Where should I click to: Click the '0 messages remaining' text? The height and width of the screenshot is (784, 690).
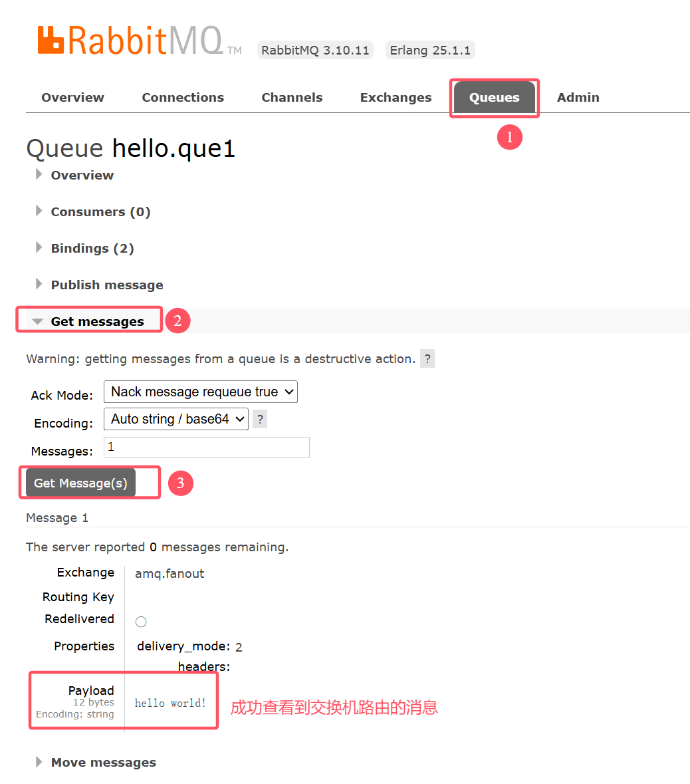tap(219, 547)
